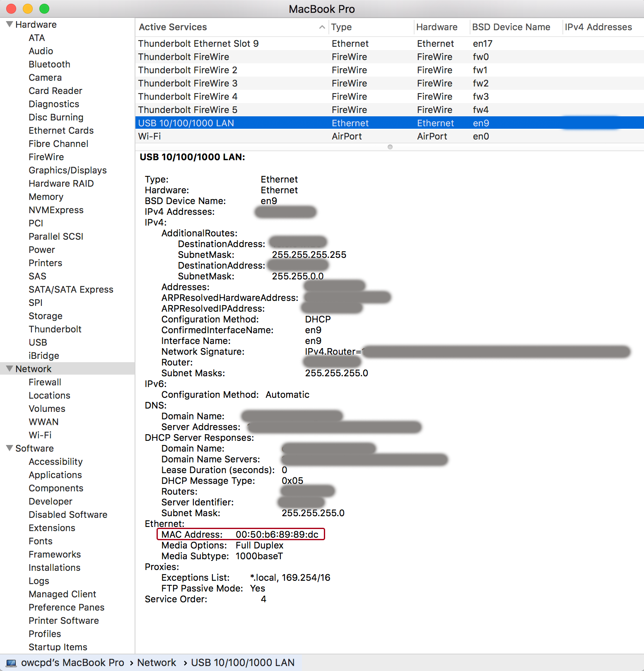The height and width of the screenshot is (671, 644).
Task: Select Disc Burning in the sidebar
Action: tap(56, 117)
